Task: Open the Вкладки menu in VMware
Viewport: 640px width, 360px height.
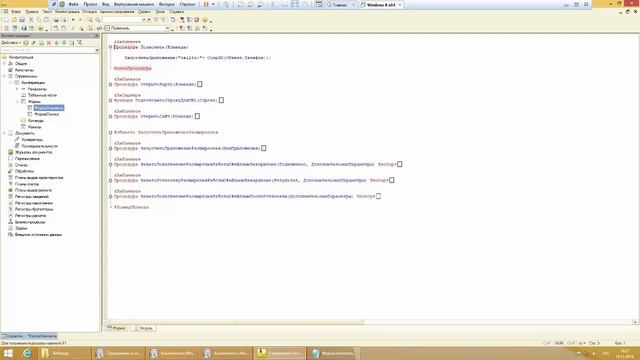Action: [x=167, y=4]
